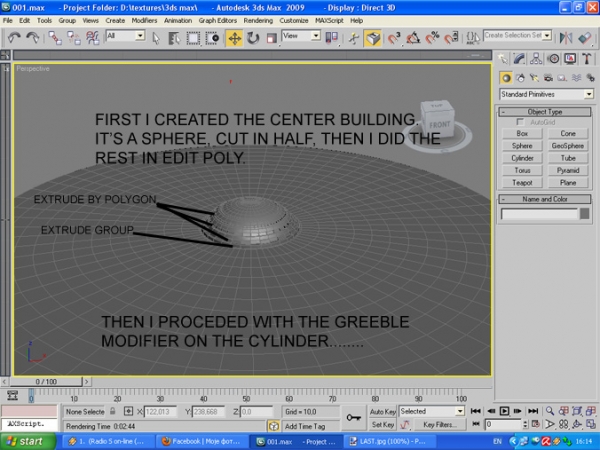Click the Undo arrow icon

tap(14, 38)
